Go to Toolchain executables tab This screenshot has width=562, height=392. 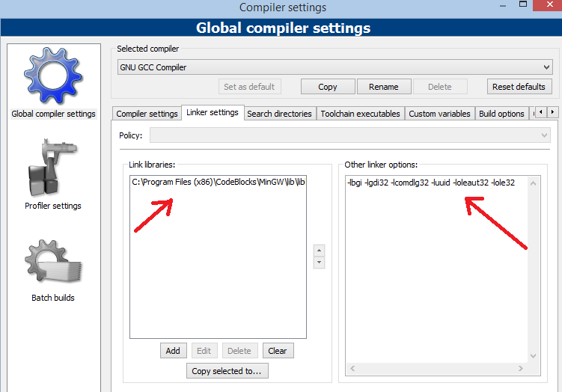click(x=361, y=114)
